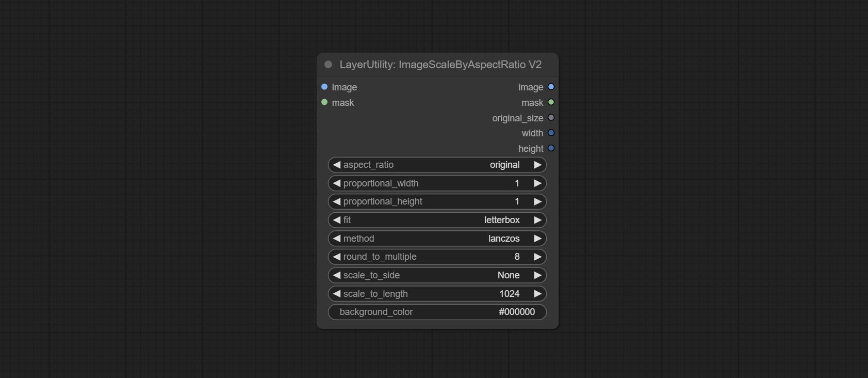
Task: Click the mask input connector dot
Action: (x=324, y=102)
